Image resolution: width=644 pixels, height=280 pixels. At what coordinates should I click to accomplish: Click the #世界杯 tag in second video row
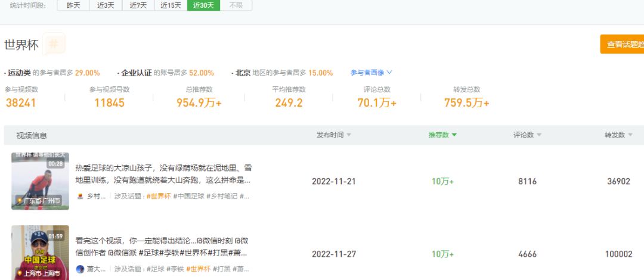(x=198, y=269)
